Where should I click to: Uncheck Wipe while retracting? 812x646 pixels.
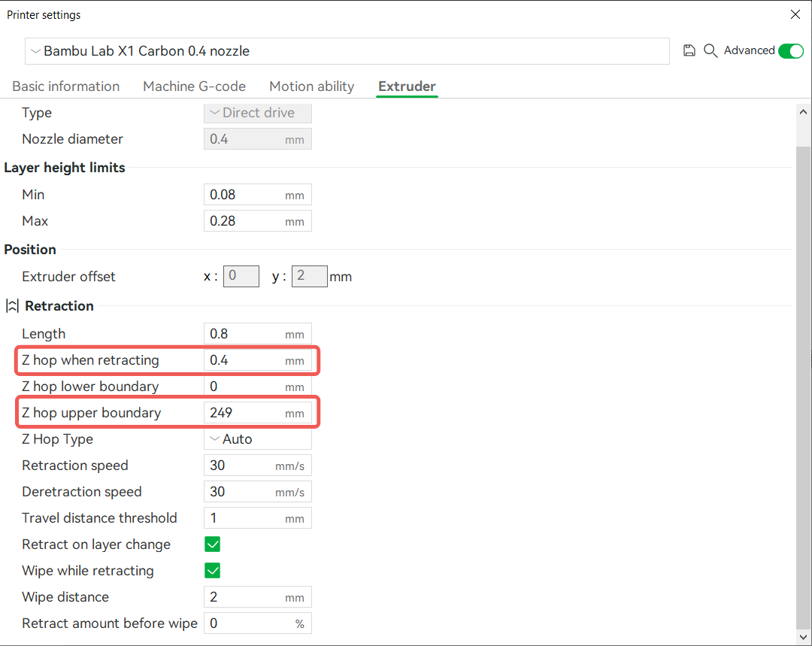coord(212,570)
